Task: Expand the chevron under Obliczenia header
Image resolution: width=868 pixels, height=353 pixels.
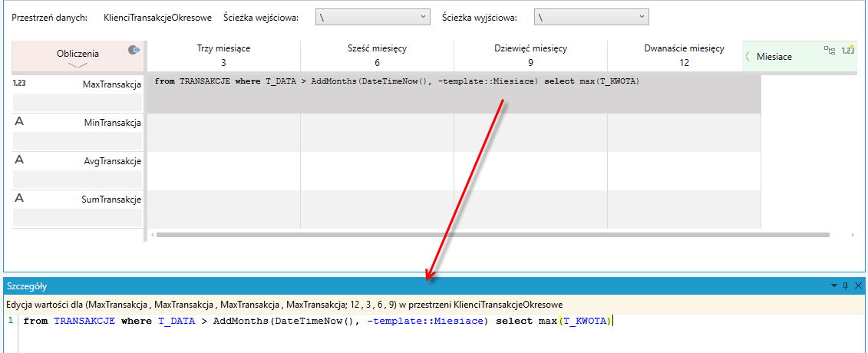Action: 78,65
